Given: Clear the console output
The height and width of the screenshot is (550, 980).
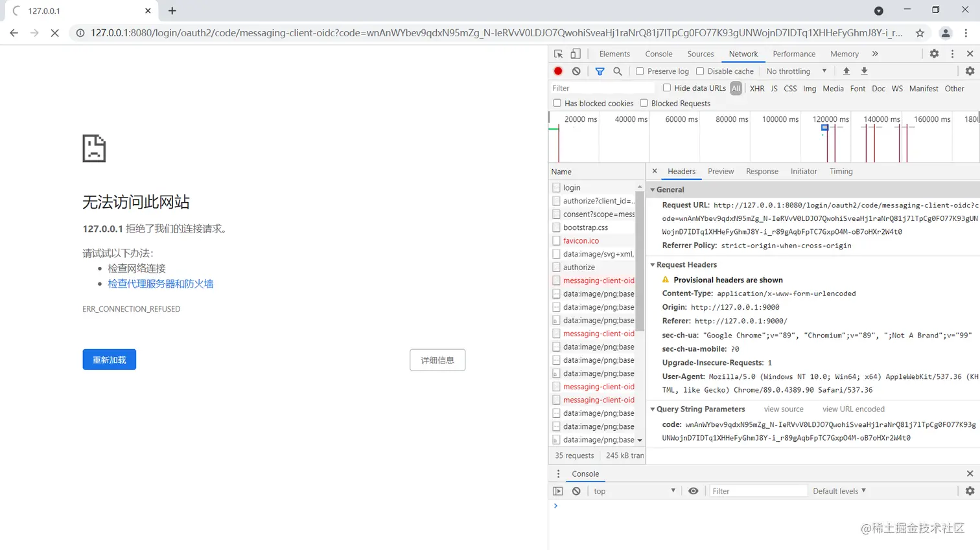Looking at the screenshot, I should pyautogui.click(x=576, y=491).
